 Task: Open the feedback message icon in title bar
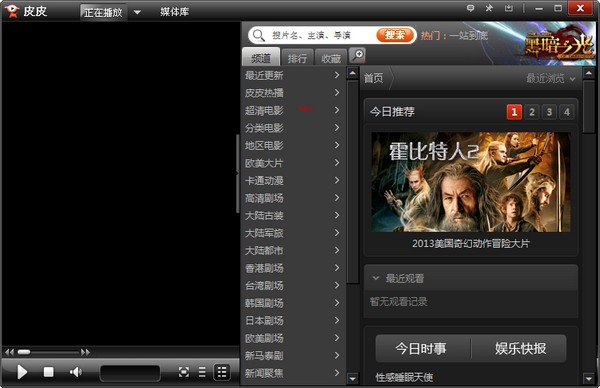coord(471,8)
